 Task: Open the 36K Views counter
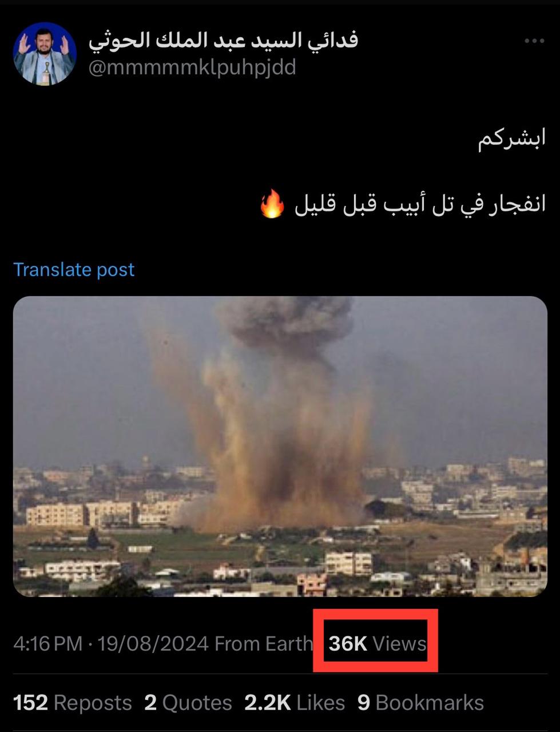(x=378, y=644)
